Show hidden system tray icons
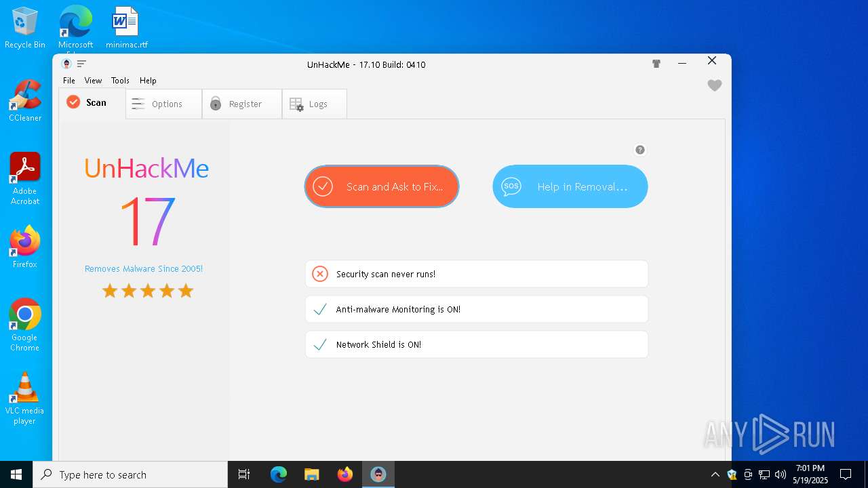The image size is (868, 488). point(715,474)
